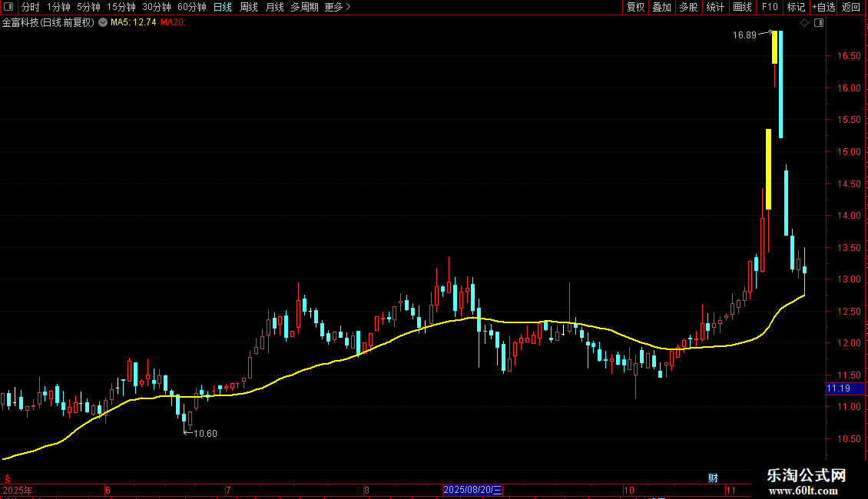Click the 11.19 highlighted price on axis
868x499 pixels.
click(845, 388)
